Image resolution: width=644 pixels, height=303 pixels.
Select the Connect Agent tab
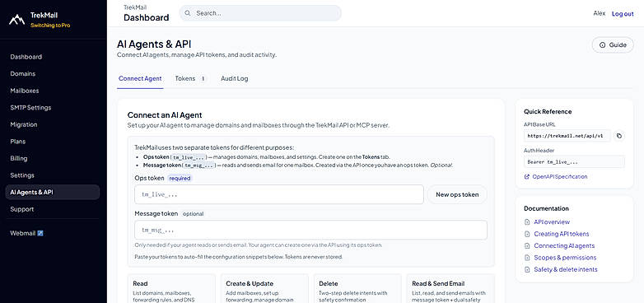point(140,78)
